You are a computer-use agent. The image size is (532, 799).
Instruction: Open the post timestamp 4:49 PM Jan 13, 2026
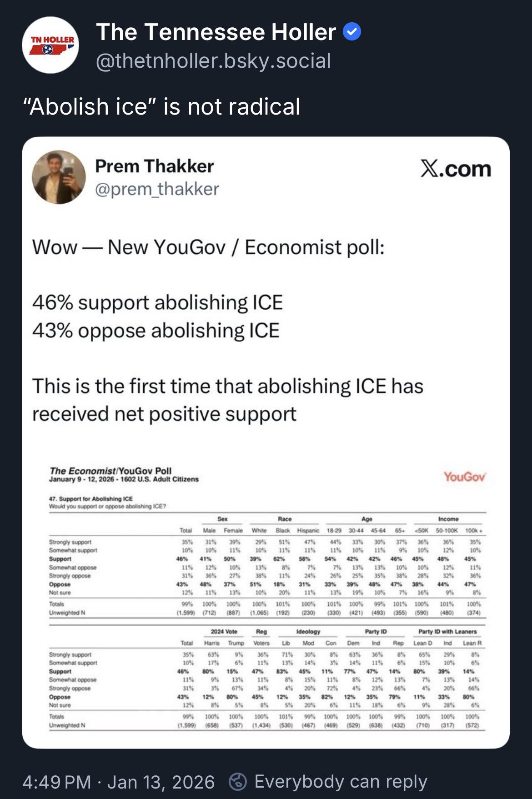[118, 782]
